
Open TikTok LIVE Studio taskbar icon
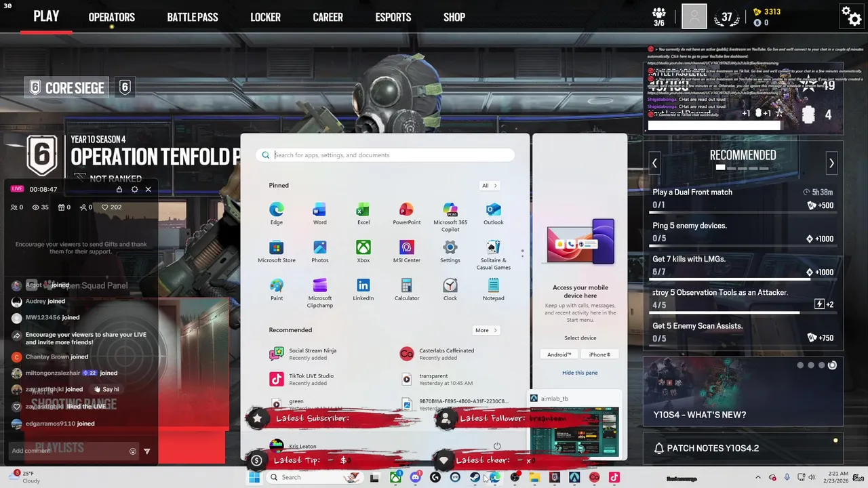click(614, 477)
